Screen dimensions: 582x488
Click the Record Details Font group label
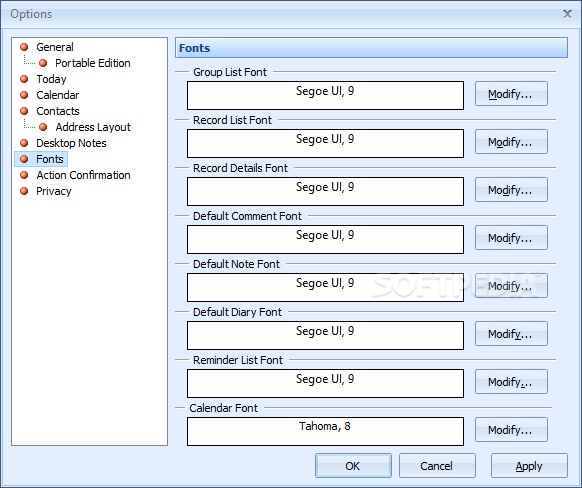coord(240,168)
